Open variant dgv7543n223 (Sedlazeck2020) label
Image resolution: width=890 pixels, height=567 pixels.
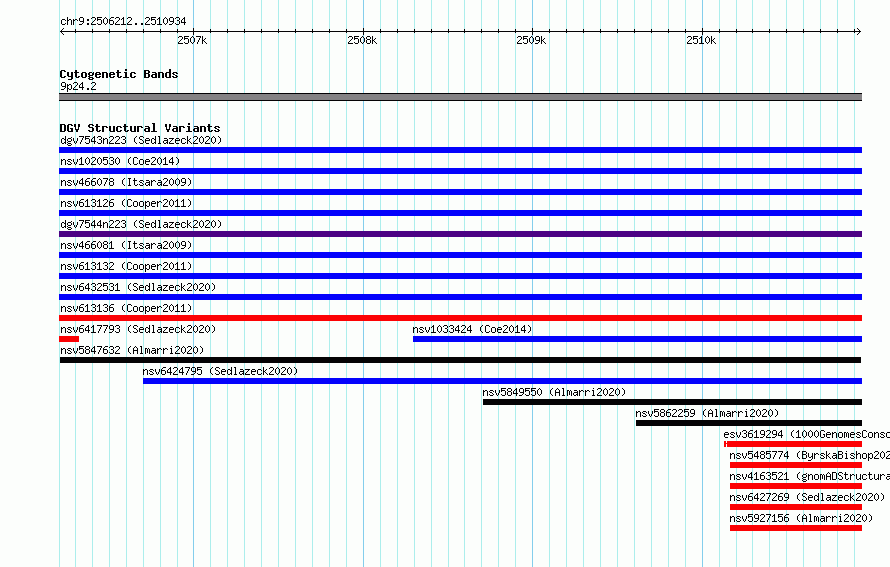(141, 140)
